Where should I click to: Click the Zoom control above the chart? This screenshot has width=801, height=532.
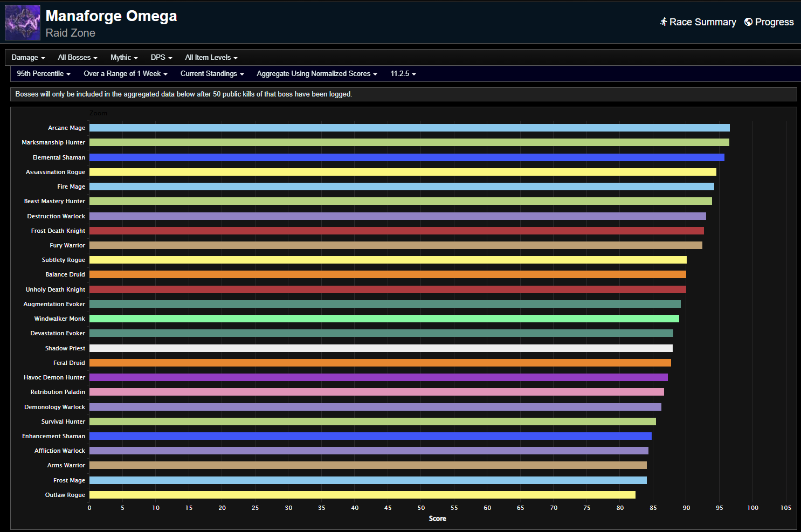(98, 113)
